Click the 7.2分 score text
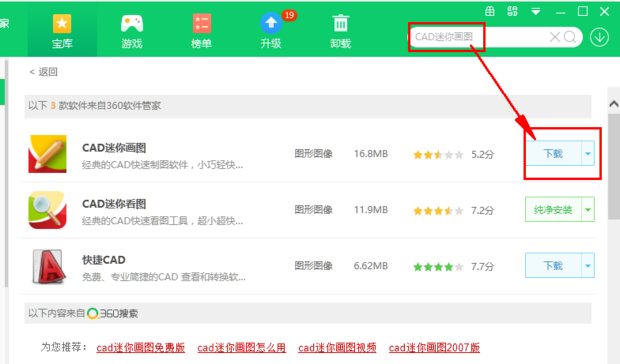This screenshot has height=364, width=620. pyautogui.click(x=482, y=210)
